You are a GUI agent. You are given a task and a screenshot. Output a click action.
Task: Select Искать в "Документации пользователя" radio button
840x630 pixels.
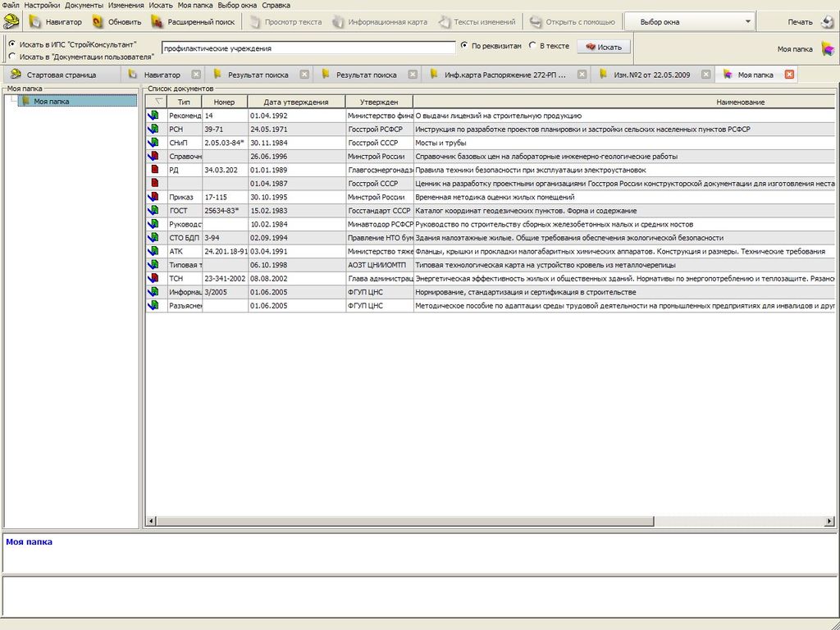coord(11,56)
